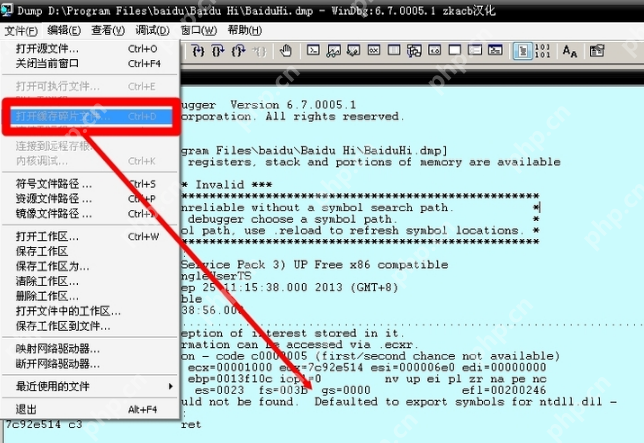Click '.reload to refresh symbol locations' line

[x=398, y=231]
